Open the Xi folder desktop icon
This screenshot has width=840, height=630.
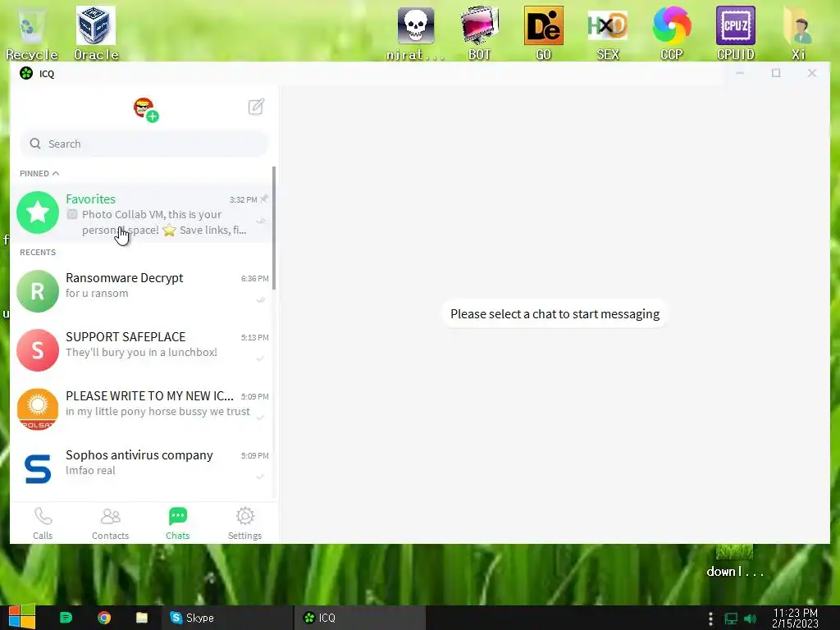click(x=799, y=32)
